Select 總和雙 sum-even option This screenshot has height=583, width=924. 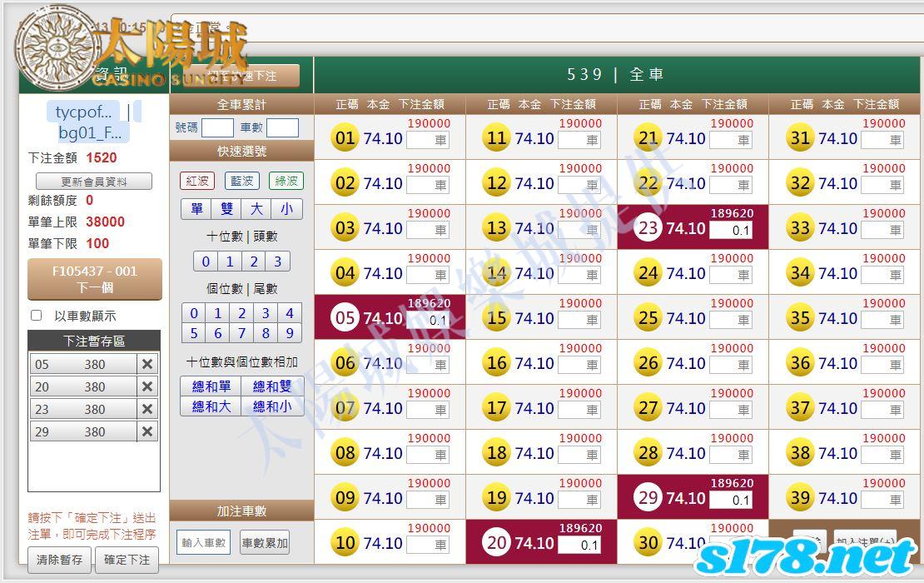pyautogui.click(x=272, y=386)
